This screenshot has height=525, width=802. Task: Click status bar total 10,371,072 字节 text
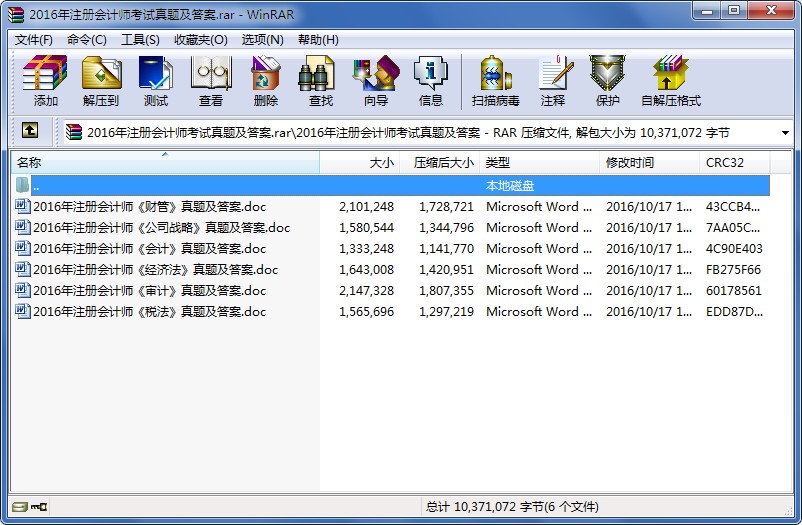[x=512, y=507]
